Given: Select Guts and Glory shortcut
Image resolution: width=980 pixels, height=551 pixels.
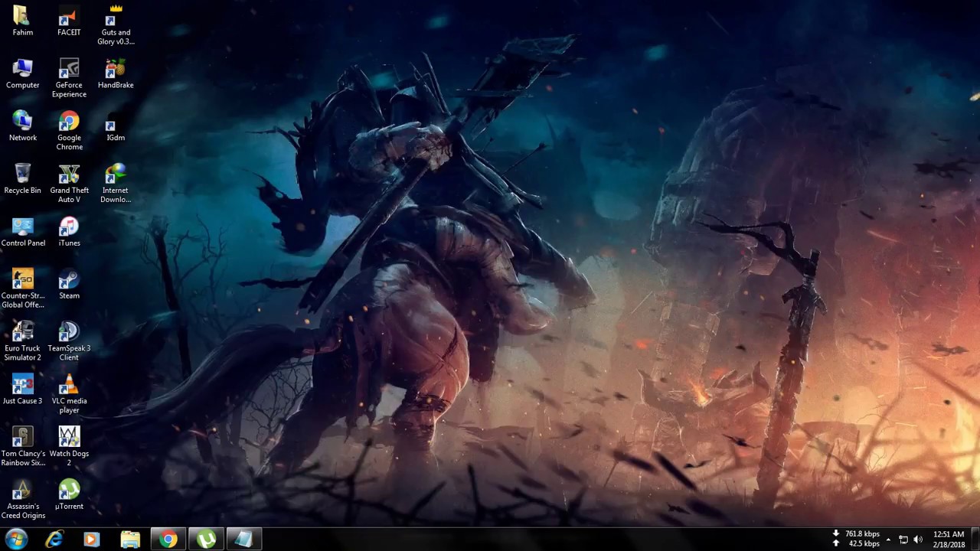Looking at the screenshot, I should click(116, 24).
